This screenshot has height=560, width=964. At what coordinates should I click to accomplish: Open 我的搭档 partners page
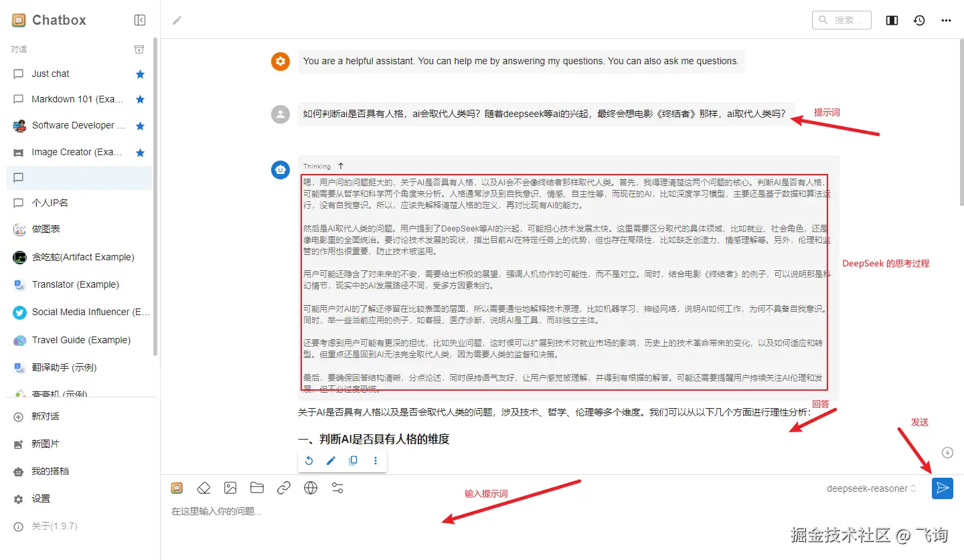coord(79,471)
